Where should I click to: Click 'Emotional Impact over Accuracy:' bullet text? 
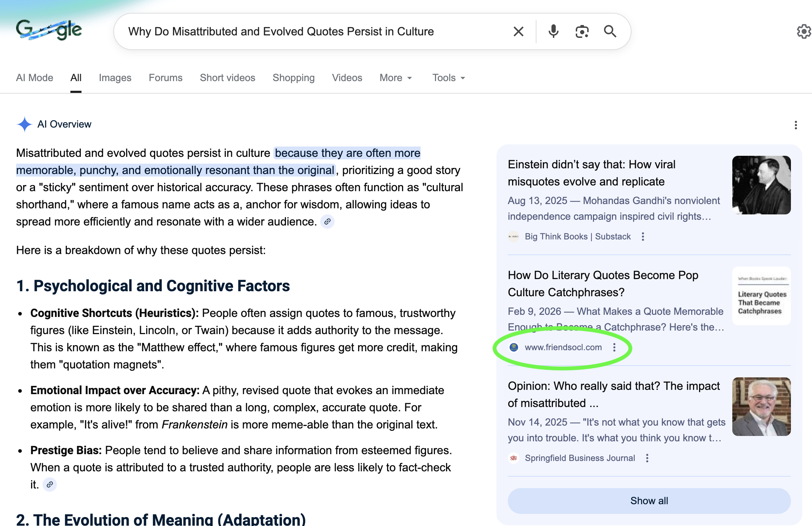click(x=115, y=390)
